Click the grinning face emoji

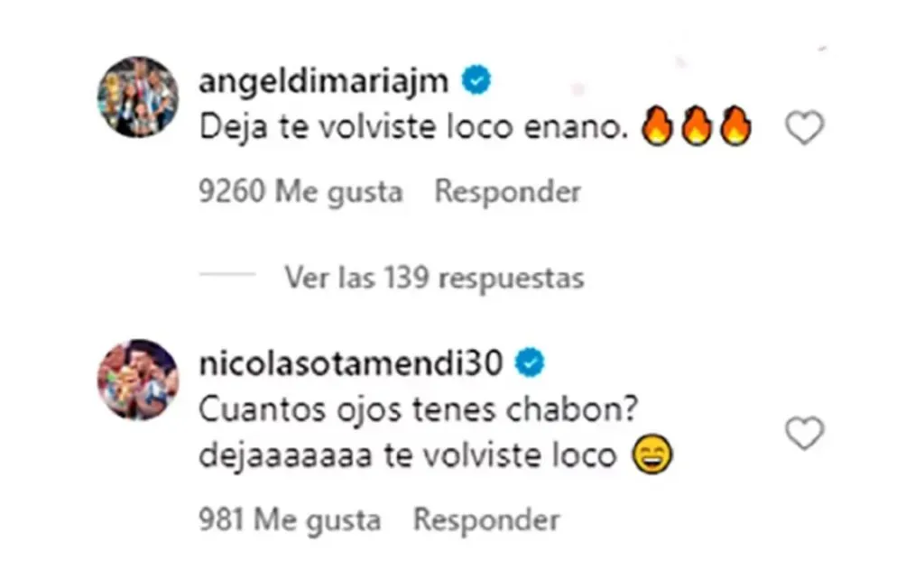[x=651, y=454]
